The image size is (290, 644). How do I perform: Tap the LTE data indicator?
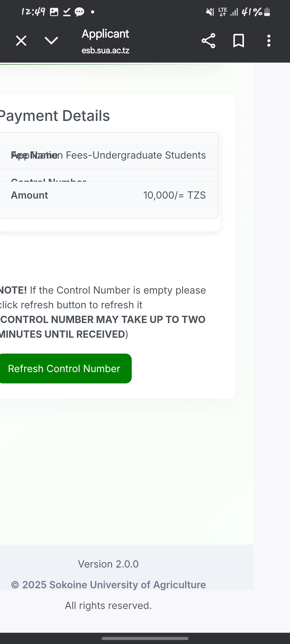223,12
